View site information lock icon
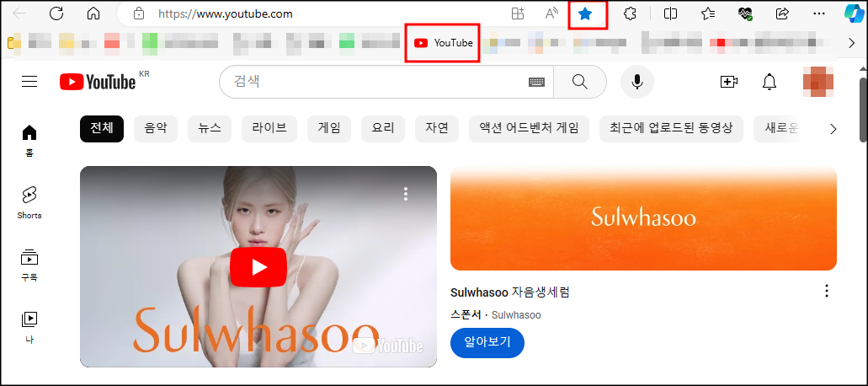Image resolution: width=868 pixels, height=386 pixels. point(139,13)
